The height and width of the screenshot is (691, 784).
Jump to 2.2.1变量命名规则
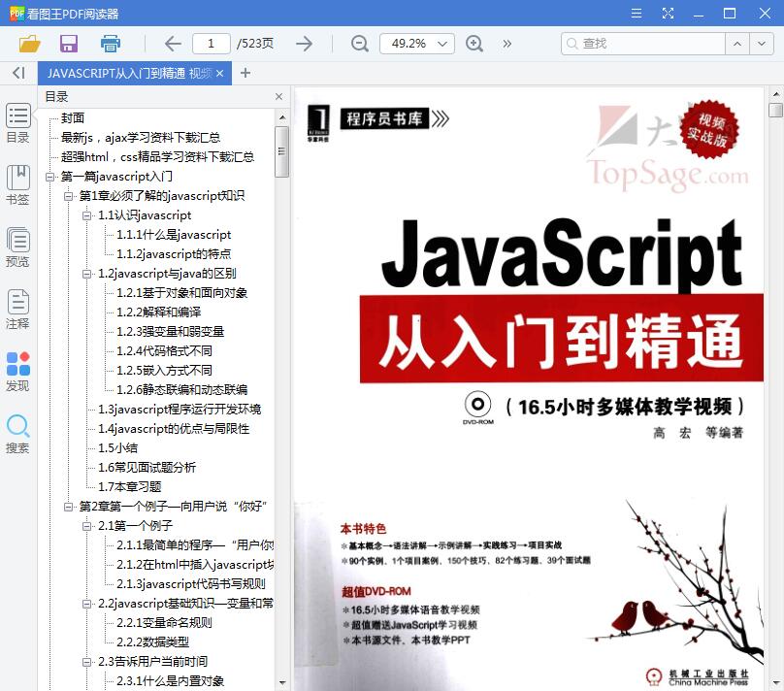pos(164,623)
